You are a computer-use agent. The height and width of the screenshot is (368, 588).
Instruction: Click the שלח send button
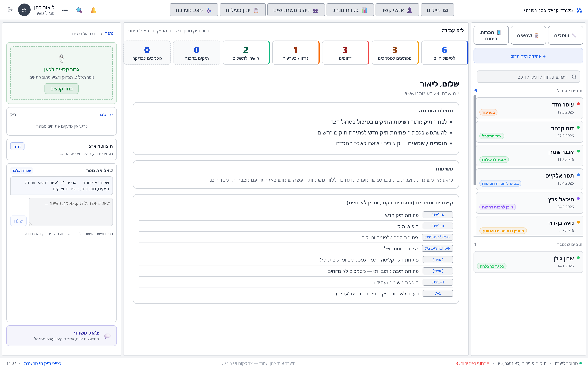click(x=18, y=221)
